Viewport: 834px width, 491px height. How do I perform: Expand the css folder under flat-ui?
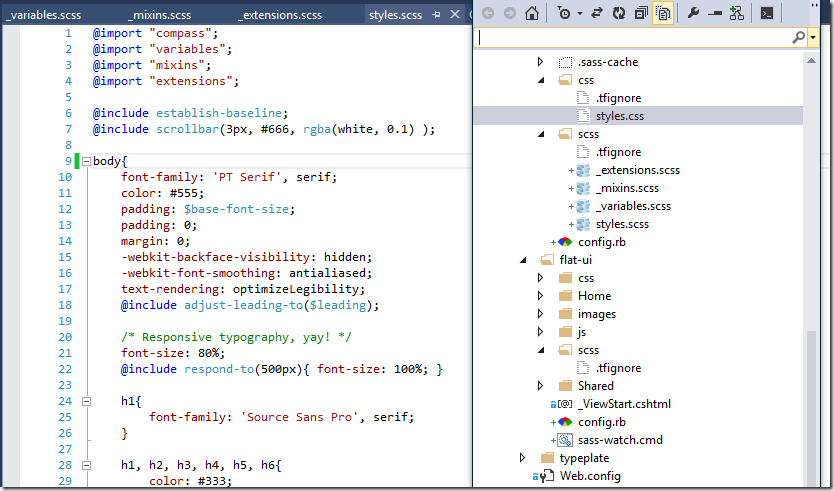point(540,278)
